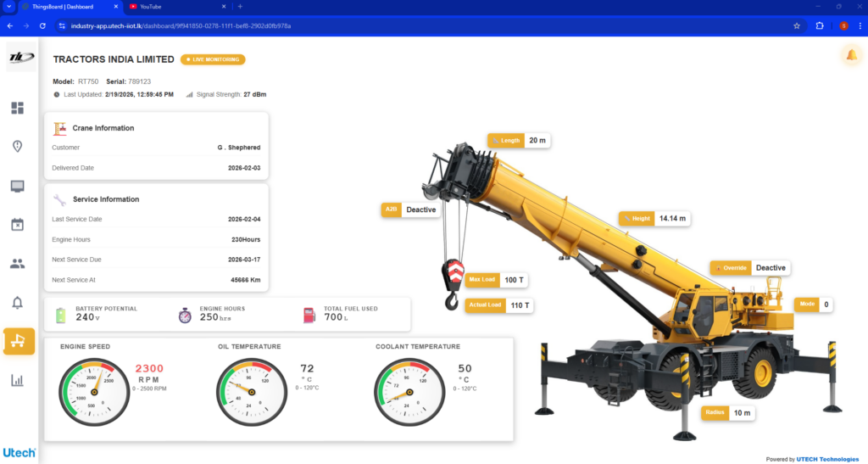
Task: Click the clock icon beside Last Updated
Action: click(x=57, y=95)
